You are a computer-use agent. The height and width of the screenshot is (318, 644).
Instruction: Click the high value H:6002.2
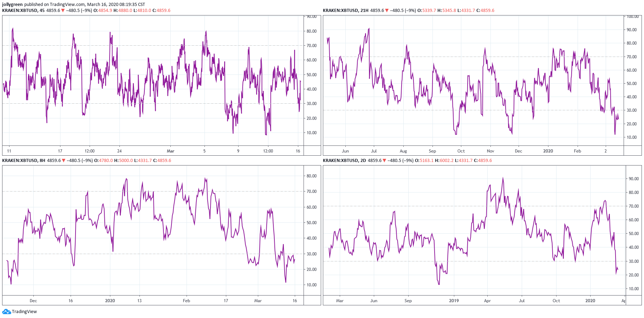[x=444, y=161]
